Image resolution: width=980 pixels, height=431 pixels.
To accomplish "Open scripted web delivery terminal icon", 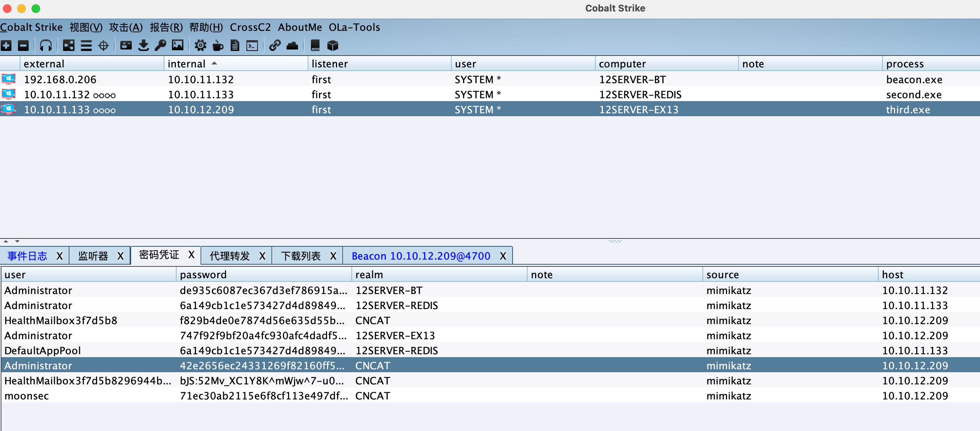I will 252,46.
